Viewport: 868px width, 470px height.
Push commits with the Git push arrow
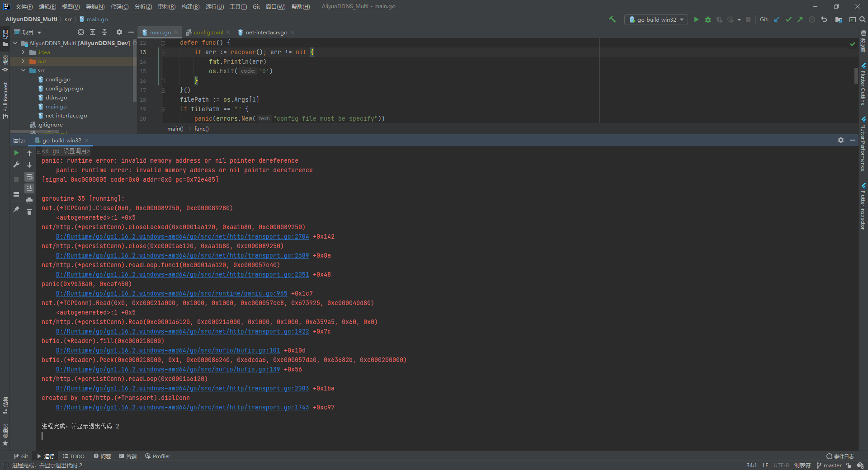pyautogui.click(x=800, y=19)
